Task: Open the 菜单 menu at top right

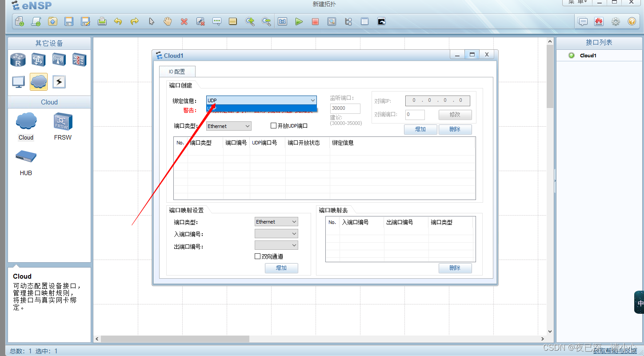Action: pyautogui.click(x=577, y=2)
